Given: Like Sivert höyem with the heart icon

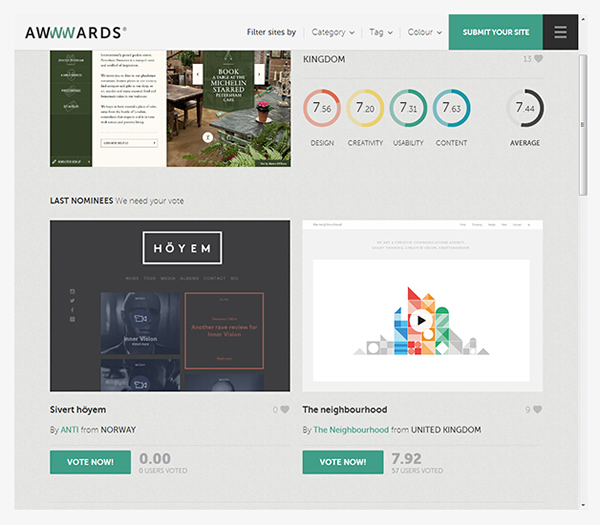Looking at the screenshot, I should click(285, 410).
